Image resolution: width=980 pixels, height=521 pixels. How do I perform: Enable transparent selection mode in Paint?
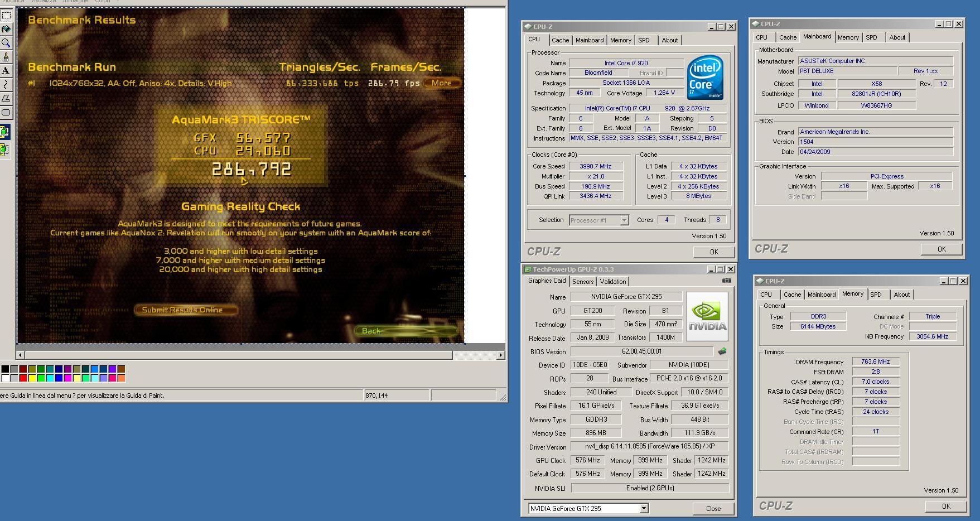[x=4, y=149]
